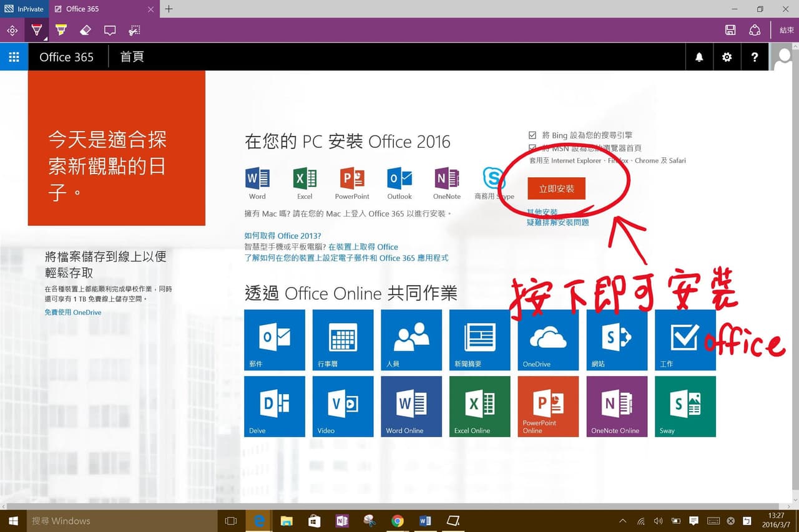The height and width of the screenshot is (532, 799).
Task: Open the 網站 (Sites) tile
Action: tap(617, 340)
